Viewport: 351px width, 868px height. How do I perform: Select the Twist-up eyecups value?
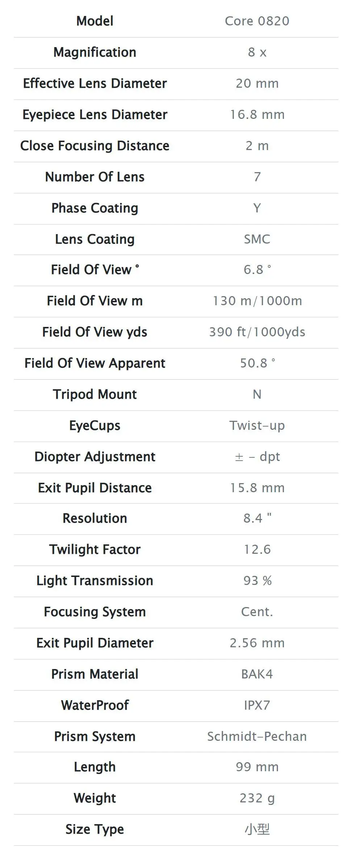(x=257, y=425)
